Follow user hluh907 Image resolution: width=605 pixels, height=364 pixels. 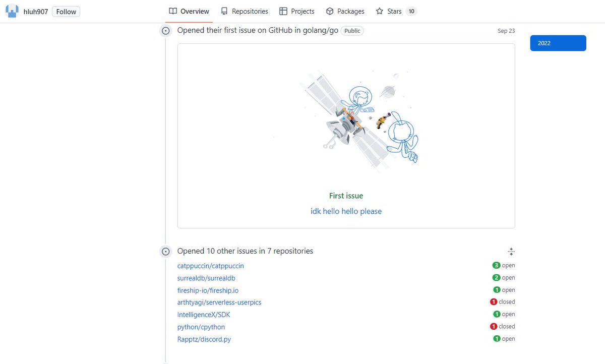pyautogui.click(x=66, y=12)
